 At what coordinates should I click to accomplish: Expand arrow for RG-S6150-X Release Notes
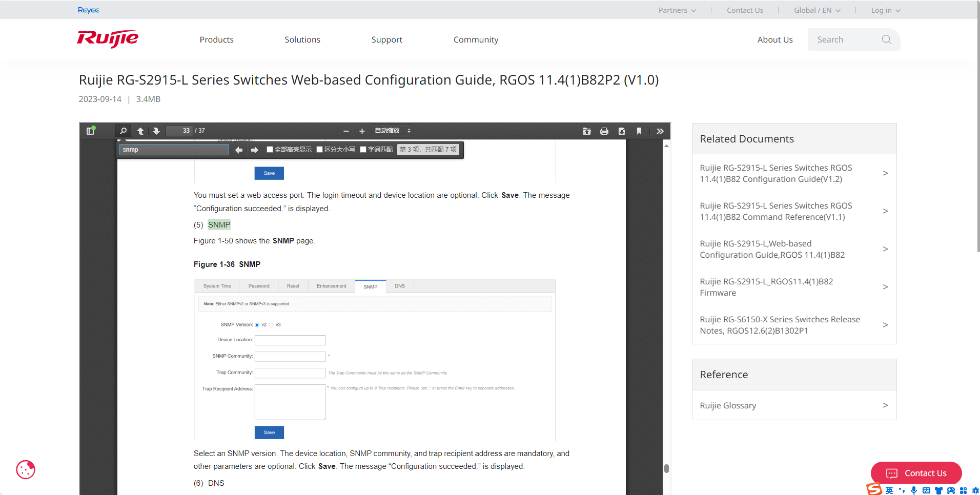[x=885, y=325]
